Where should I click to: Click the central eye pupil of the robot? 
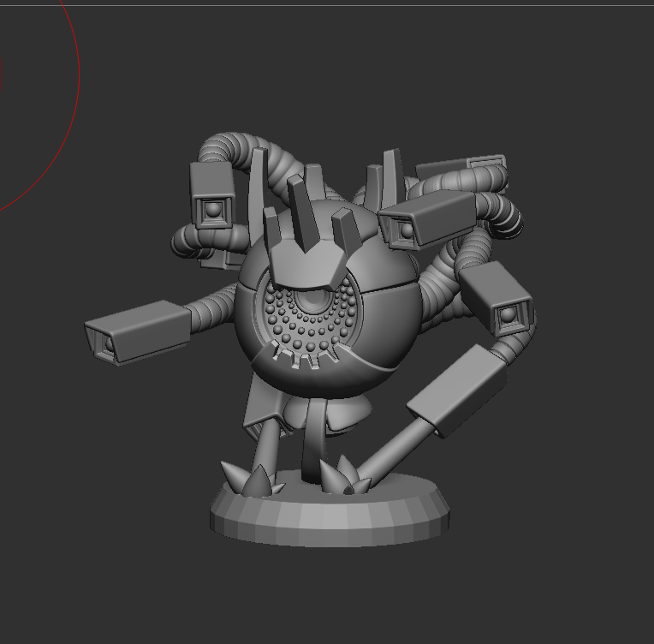click(316, 301)
